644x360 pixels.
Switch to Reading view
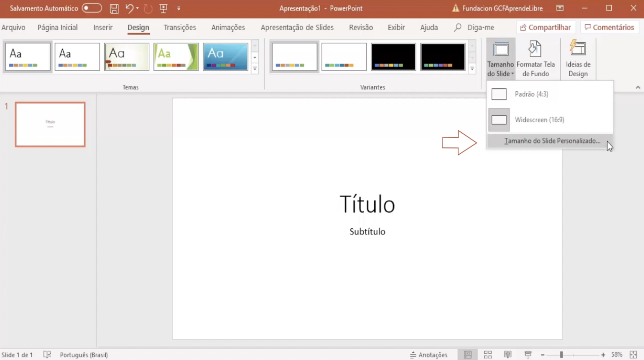[507, 354]
